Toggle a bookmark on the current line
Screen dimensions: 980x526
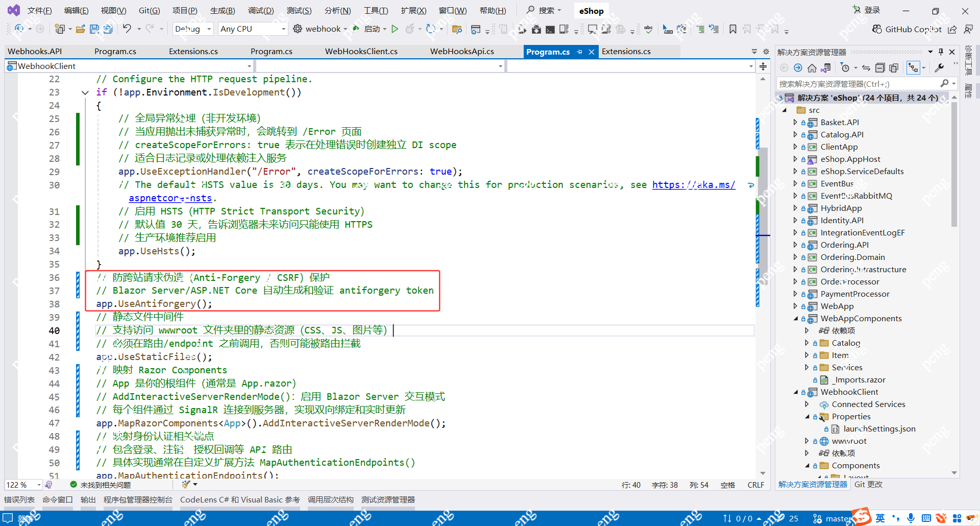[733, 29]
